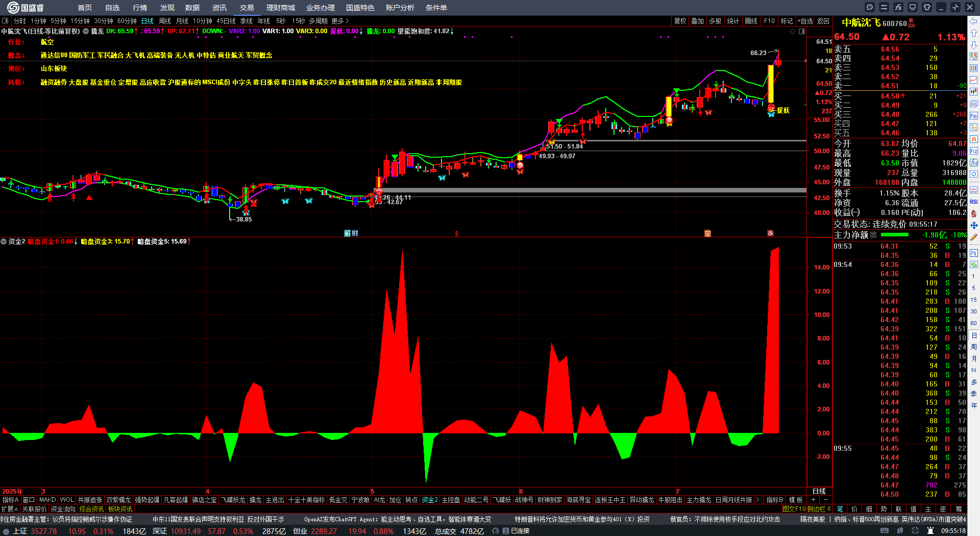Click the crosshair target icon in status bar
980x536 pixels.
point(915,531)
